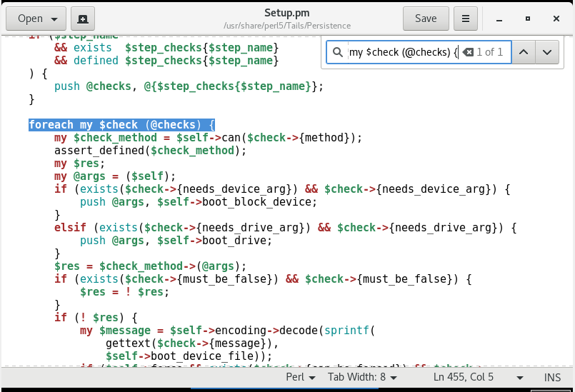Click the new document icon
Screen dimensions: 575x392
click(84, 19)
